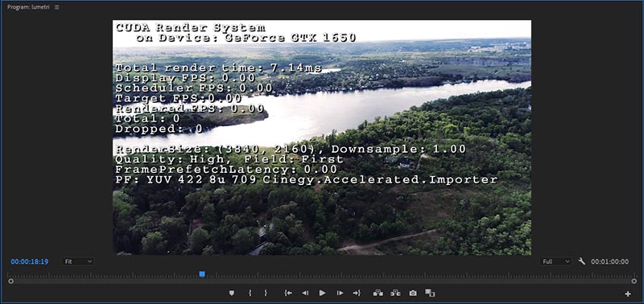Open the Fit zoom level dropdown

click(x=78, y=261)
